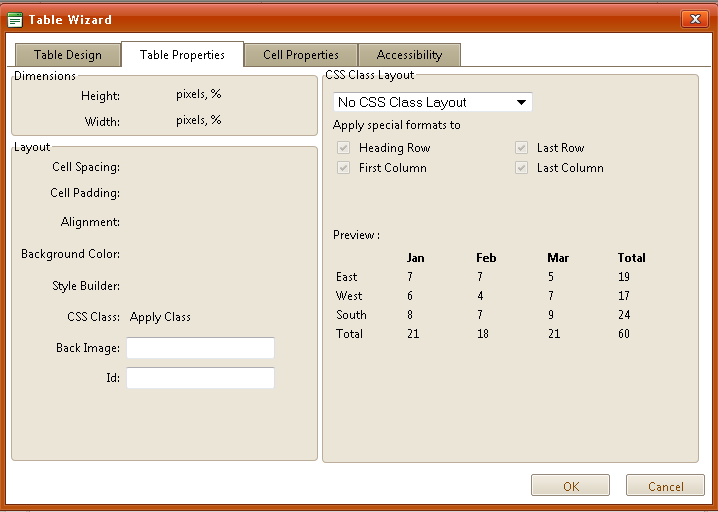Click the Back Image input field

(x=200, y=348)
